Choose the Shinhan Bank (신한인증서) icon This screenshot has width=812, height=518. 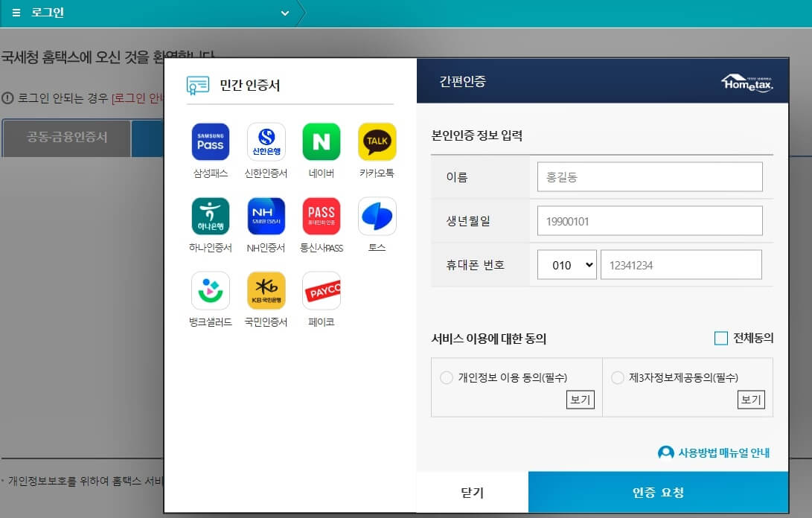tap(266, 141)
